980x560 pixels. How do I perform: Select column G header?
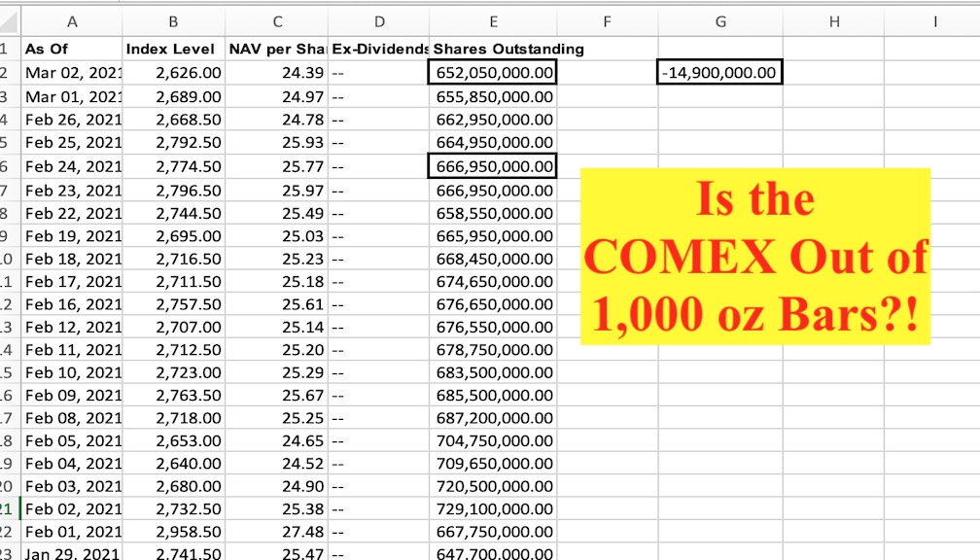coord(720,21)
